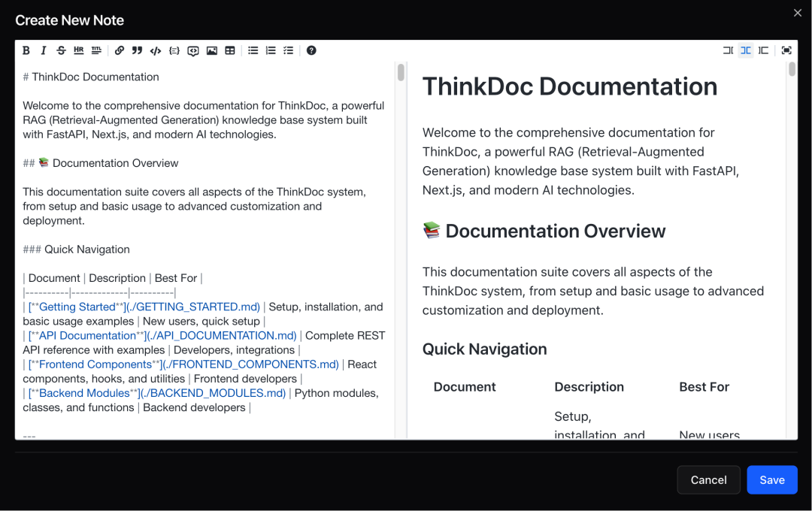Screen dimensions: 812x511
Task: Open the help icon in the toolbar
Action: click(311, 50)
